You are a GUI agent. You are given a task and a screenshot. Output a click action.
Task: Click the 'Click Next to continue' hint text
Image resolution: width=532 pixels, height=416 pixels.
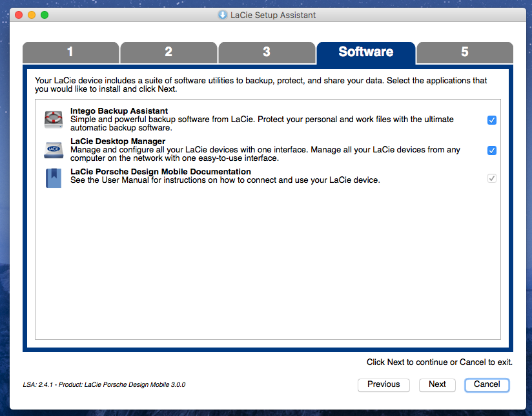pos(440,362)
